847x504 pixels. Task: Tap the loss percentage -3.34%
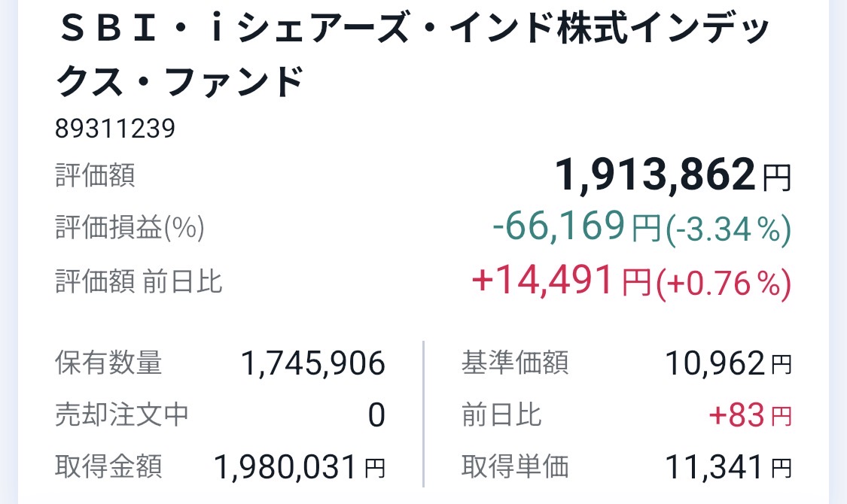point(729,229)
